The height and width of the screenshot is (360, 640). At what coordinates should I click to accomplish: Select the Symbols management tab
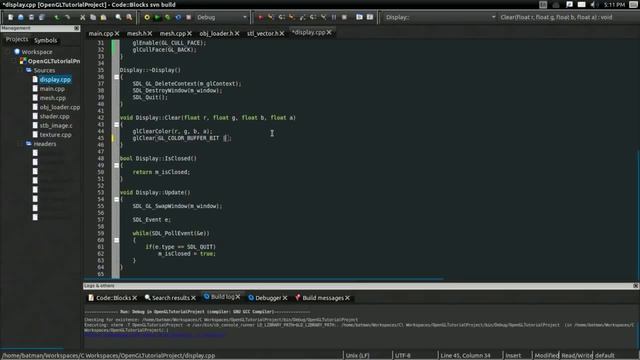pos(46,40)
